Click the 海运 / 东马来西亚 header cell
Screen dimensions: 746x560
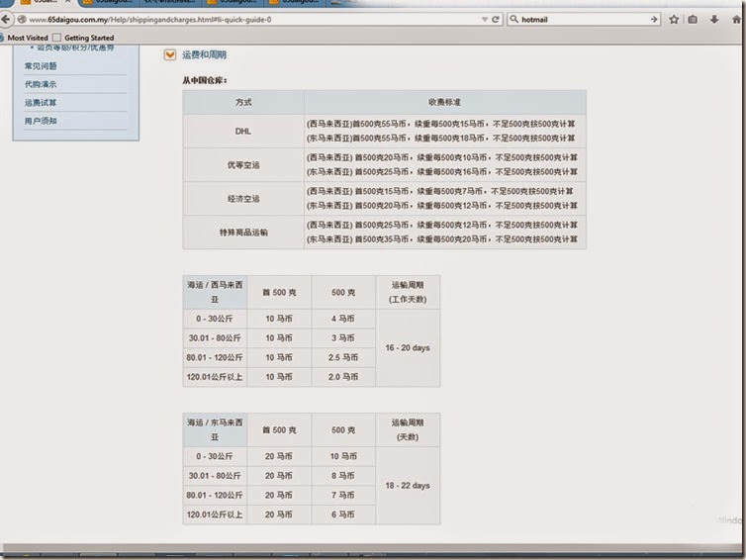point(215,429)
